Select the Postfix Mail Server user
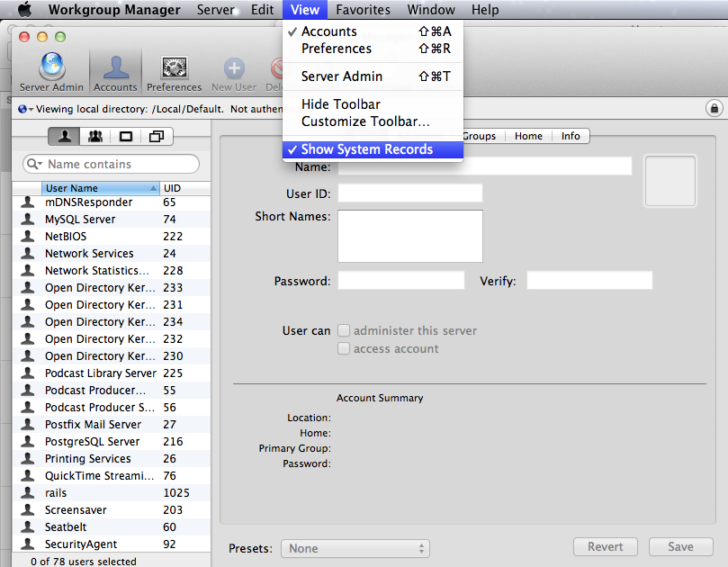This screenshot has height=567, width=728. click(x=112, y=425)
